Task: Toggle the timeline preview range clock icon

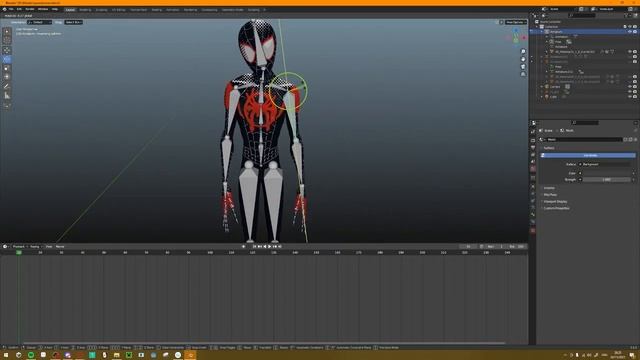Action: (482, 247)
